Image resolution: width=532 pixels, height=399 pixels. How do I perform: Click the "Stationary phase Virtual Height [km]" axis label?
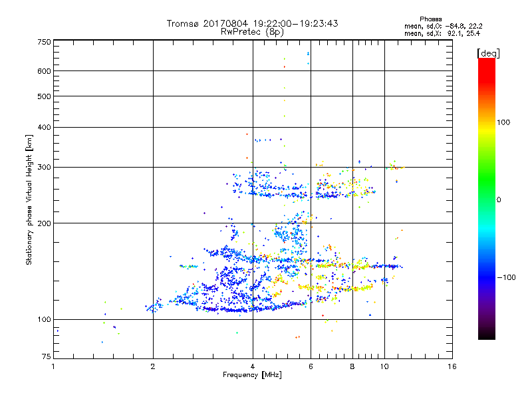coord(29,199)
